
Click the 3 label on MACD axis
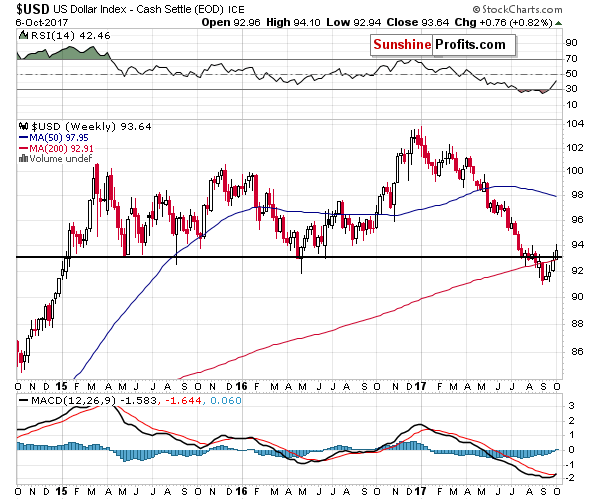(x=571, y=405)
